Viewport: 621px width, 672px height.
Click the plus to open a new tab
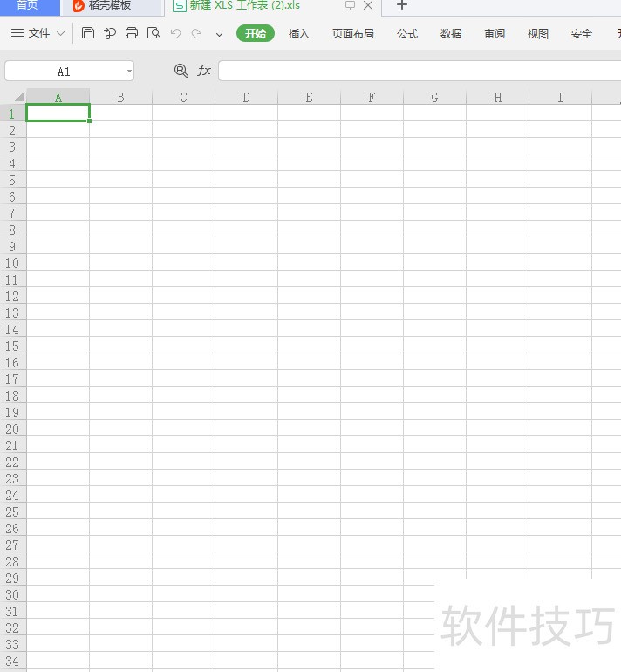pos(402,5)
